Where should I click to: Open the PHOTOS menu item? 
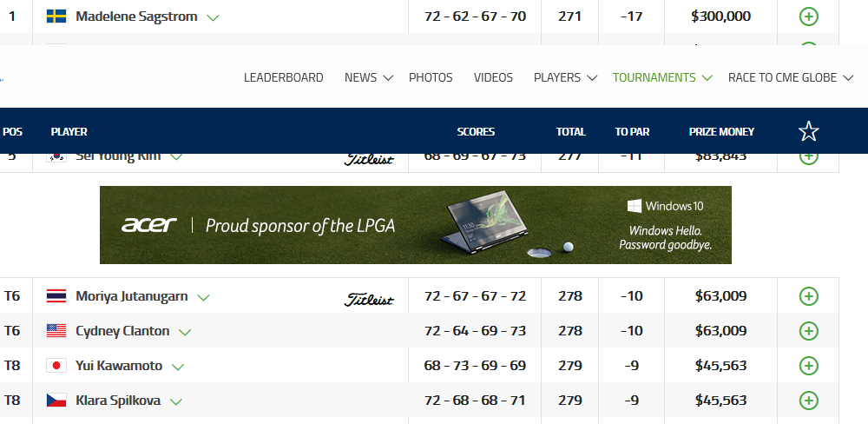[x=431, y=77]
